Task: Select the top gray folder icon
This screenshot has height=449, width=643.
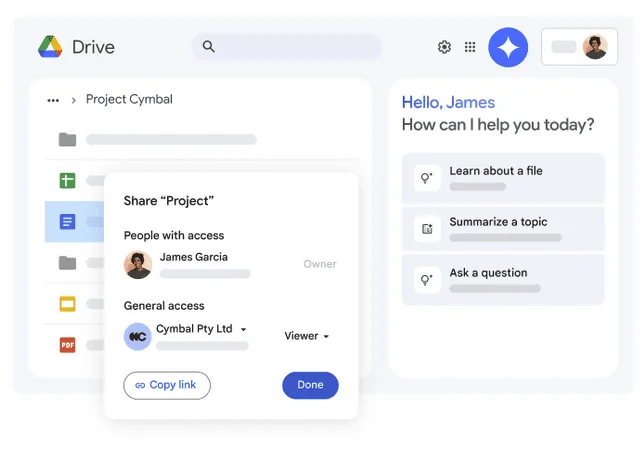Action: point(67,140)
